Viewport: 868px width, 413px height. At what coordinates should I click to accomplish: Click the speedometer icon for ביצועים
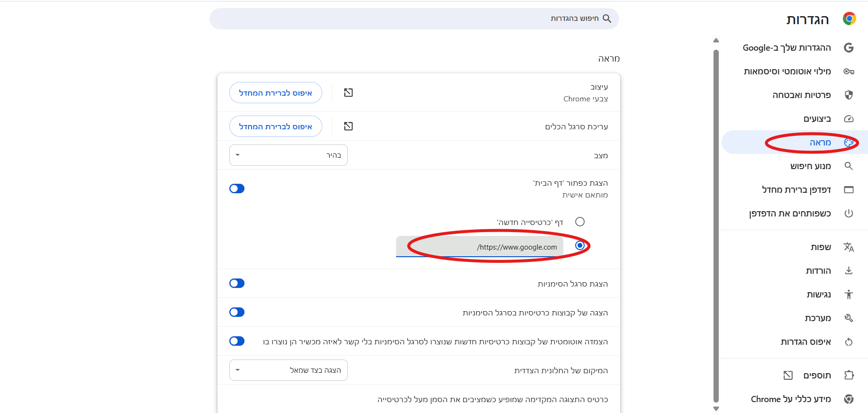(x=849, y=119)
